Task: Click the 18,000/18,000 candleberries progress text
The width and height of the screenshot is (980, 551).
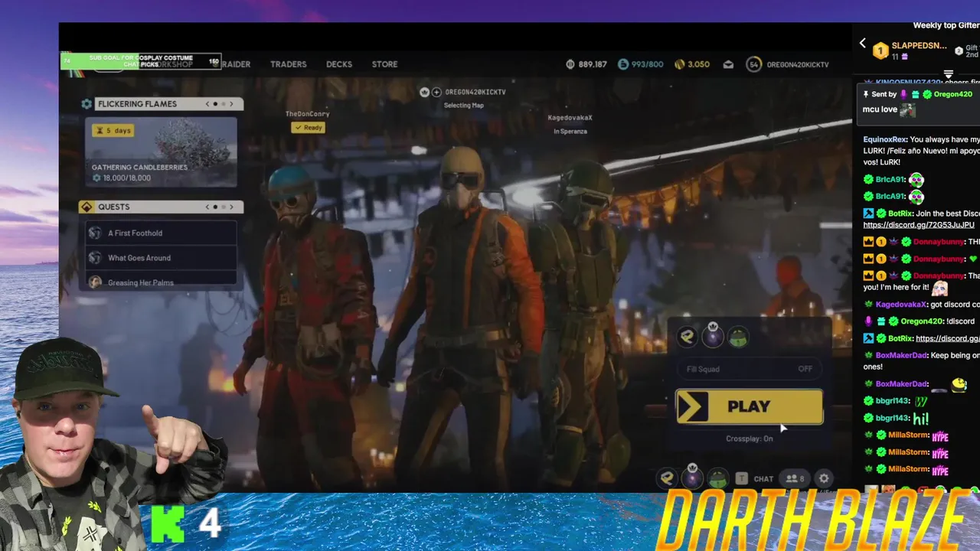Action: pos(127,178)
